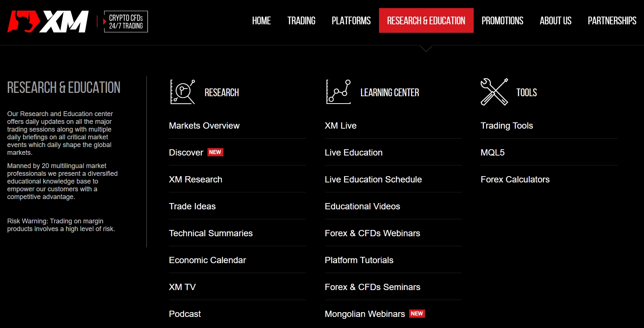
Task: Click the Tools wrench and screwdriver icon
Action: click(494, 92)
